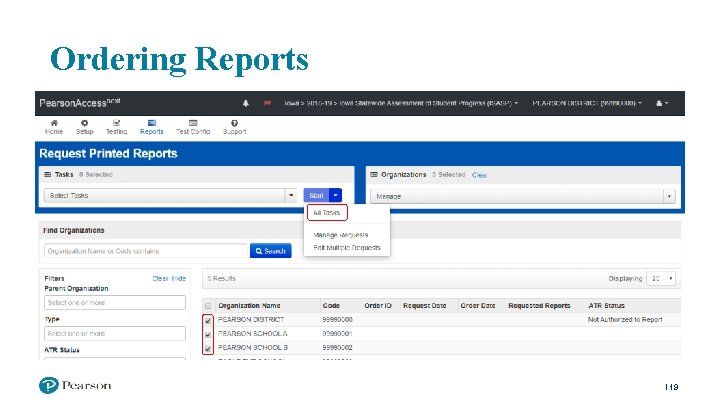Open the Reports menu
The image size is (720, 405).
pyautogui.click(x=152, y=127)
